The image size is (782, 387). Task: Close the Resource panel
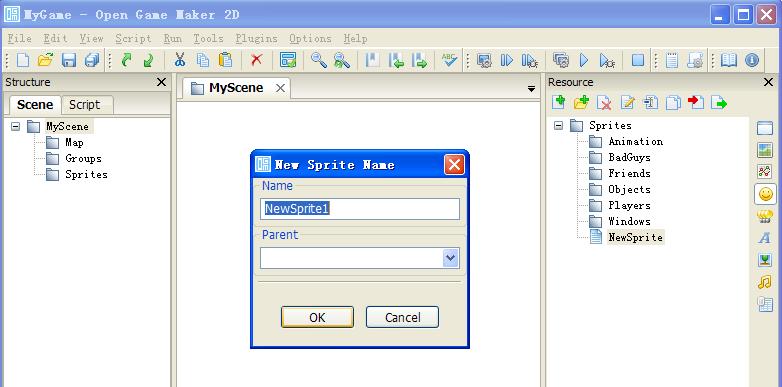coord(769,82)
